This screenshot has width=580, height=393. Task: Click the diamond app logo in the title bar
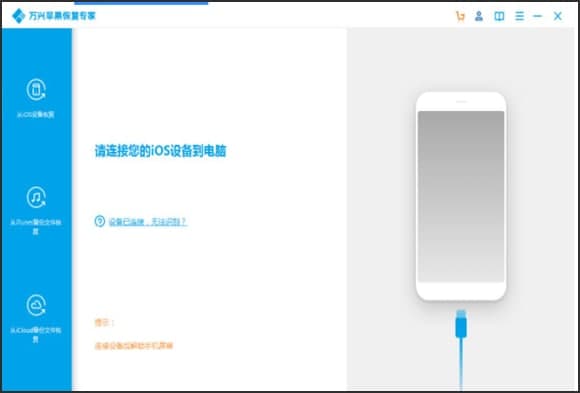pos(18,16)
